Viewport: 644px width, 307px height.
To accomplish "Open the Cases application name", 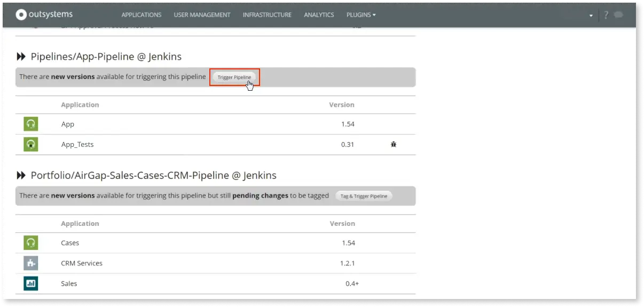I will [70, 243].
